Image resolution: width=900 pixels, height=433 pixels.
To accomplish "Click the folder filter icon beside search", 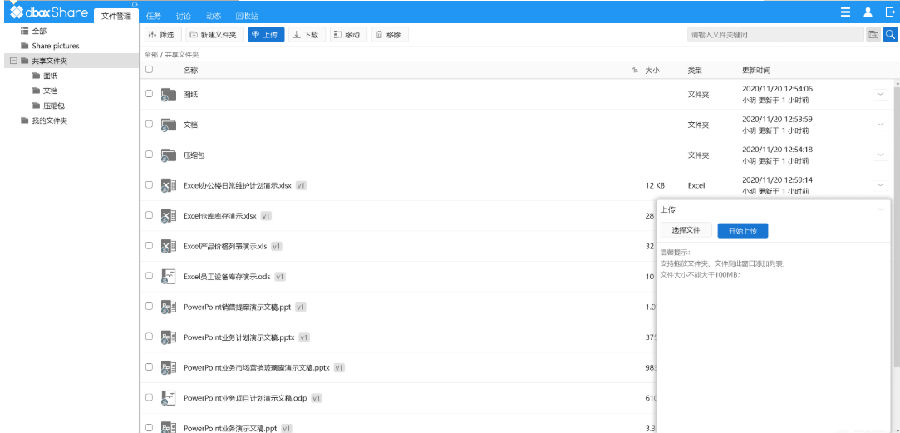I will coord(873,35).
